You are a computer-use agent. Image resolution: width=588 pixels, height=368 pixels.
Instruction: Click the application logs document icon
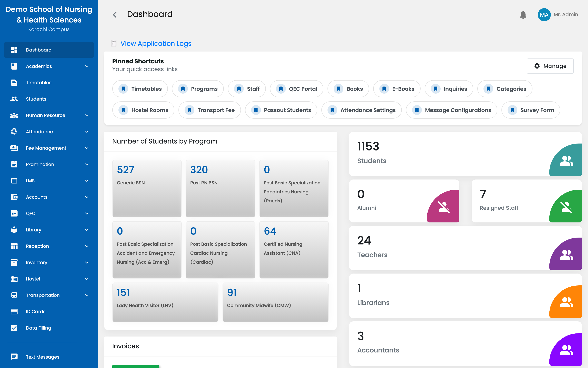(x=114, y=43)
